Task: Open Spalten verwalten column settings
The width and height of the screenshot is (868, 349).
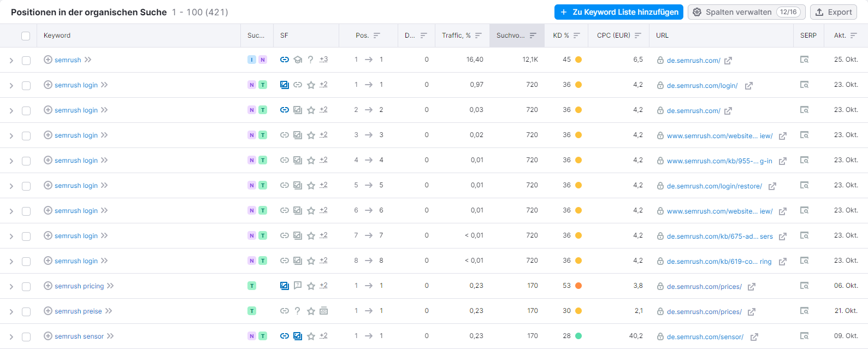Action: point(746,12)
